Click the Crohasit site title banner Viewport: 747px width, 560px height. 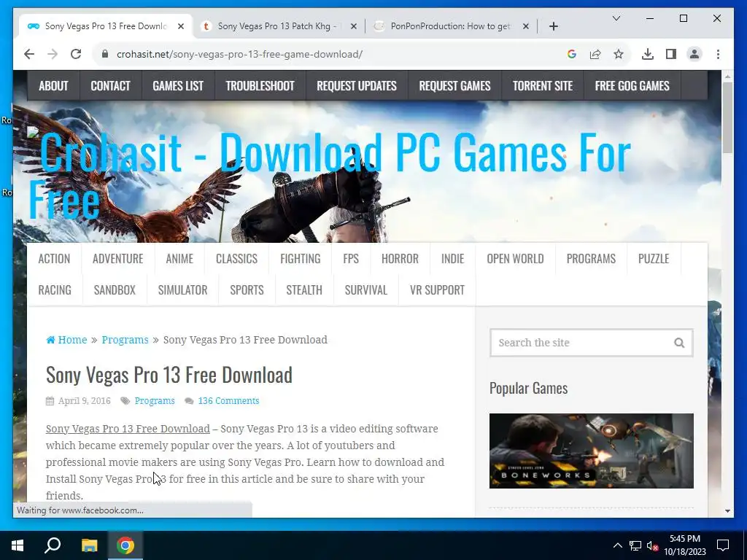point(330,175)
